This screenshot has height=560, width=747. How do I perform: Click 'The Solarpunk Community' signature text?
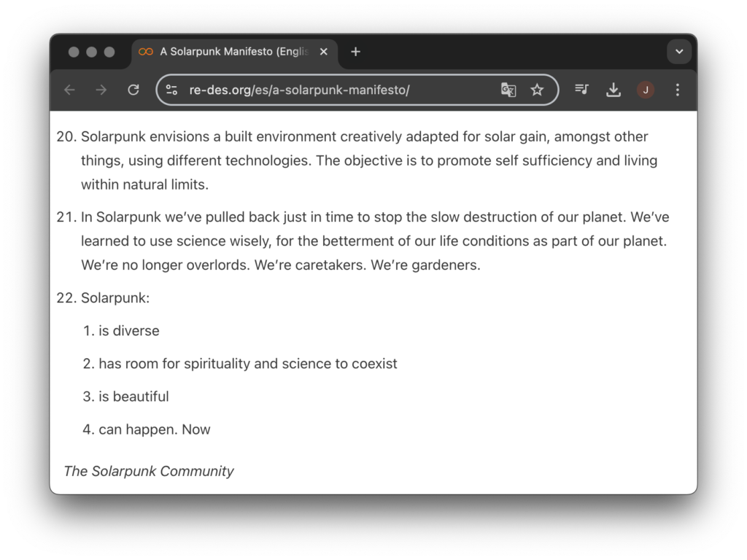[149, 471]
